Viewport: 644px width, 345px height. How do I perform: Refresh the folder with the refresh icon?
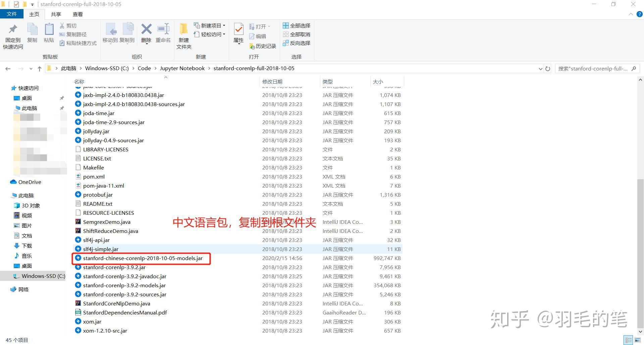tap(548, 68)
